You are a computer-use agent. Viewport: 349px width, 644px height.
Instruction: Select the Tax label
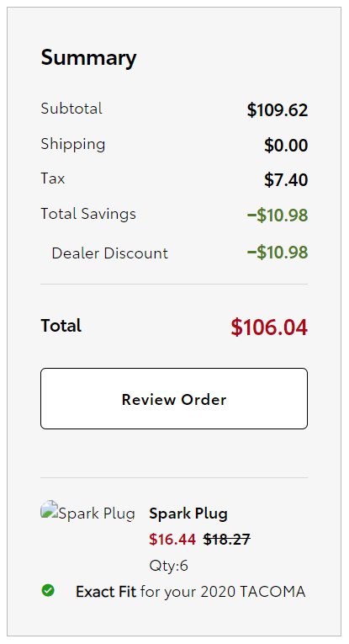pyautogui.click(x=52, y=178)
